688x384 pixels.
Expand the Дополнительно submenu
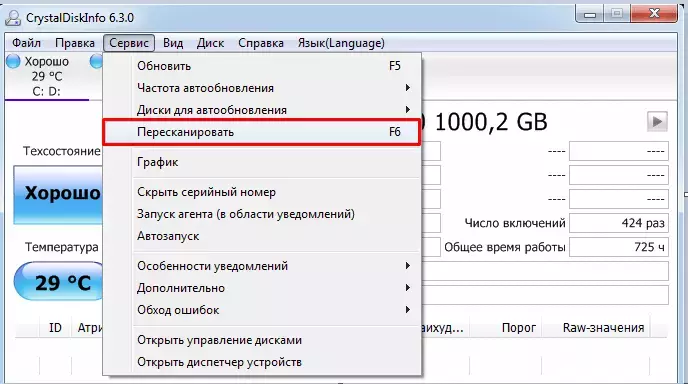pos(262,288)
